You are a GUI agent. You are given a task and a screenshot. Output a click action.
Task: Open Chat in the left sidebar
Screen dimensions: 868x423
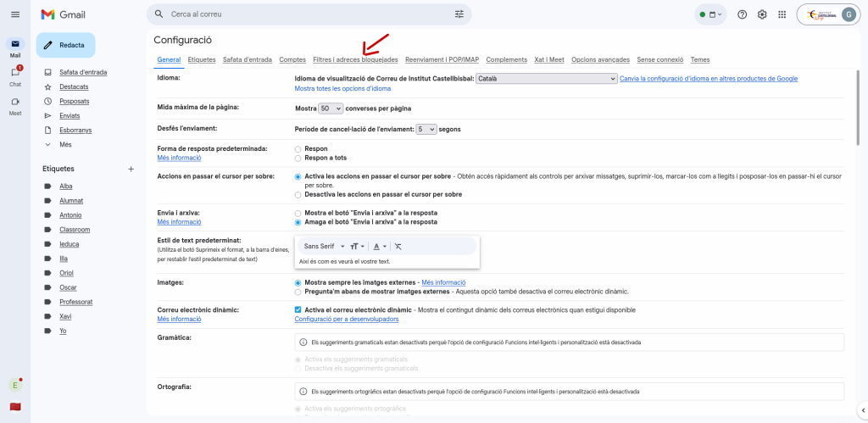(x=15, y=75)
